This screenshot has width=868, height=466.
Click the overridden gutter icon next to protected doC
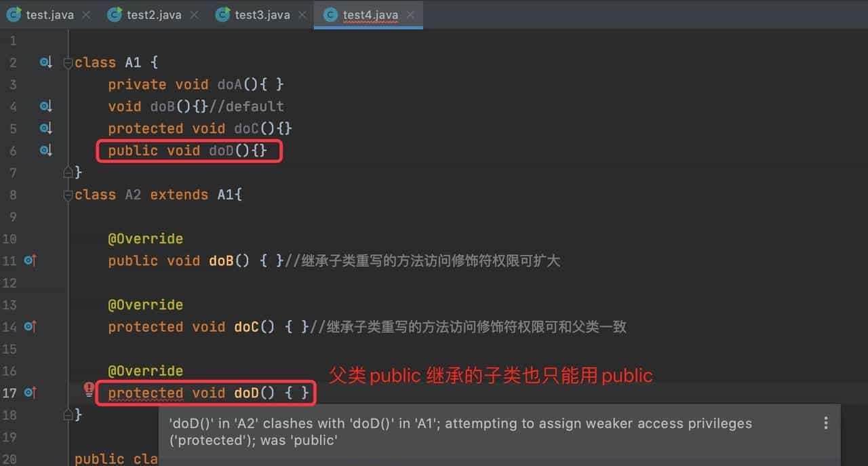[x=45, y=128]
